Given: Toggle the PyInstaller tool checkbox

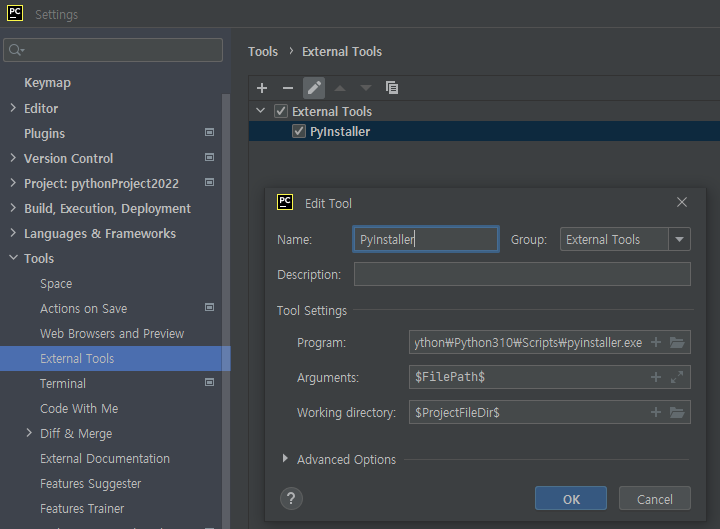Looking at the screenshot, I should pyautogui.click(x=298, y=131).
